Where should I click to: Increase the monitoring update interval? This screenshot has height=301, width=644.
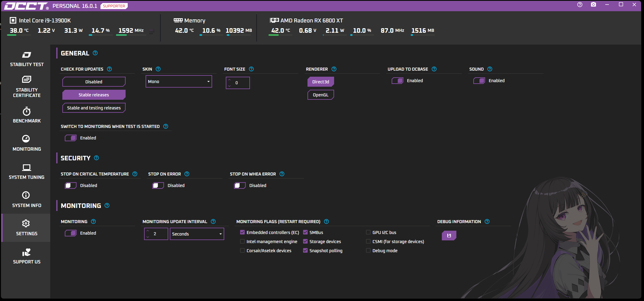(148, 231)
